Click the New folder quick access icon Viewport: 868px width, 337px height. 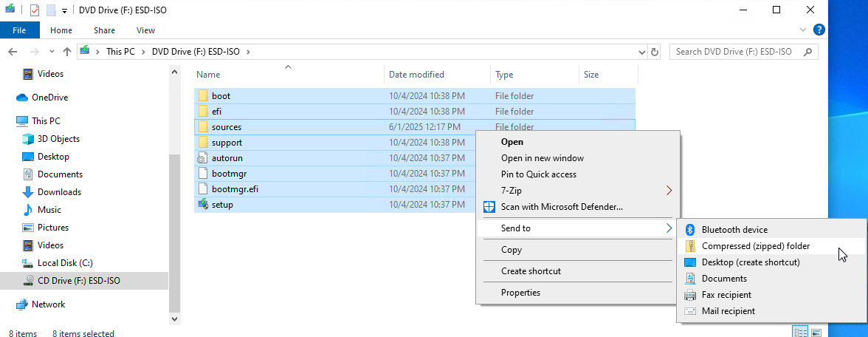(x=51, y=10)
